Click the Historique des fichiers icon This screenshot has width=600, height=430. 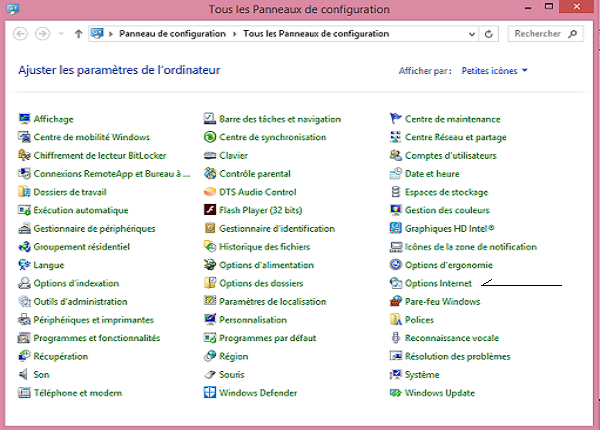210,247
